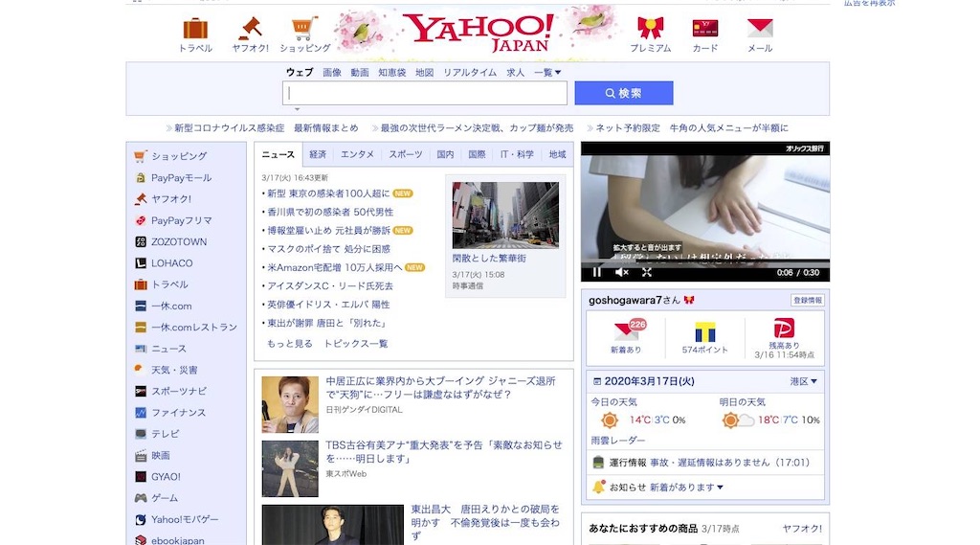Click the video ad progress bar
The image size is (980, 545).
coord(705,262)
